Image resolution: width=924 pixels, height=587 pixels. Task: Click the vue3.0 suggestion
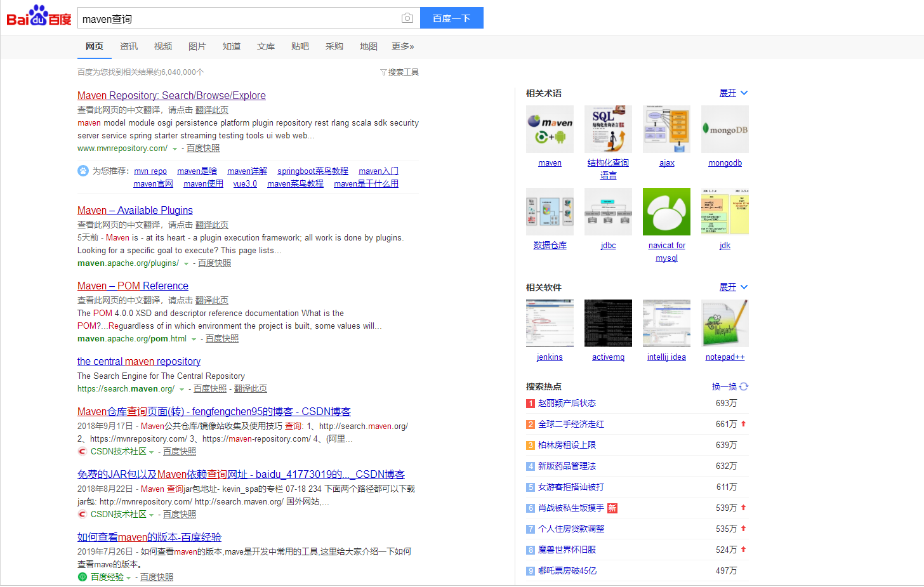click(x=245, y=184)
